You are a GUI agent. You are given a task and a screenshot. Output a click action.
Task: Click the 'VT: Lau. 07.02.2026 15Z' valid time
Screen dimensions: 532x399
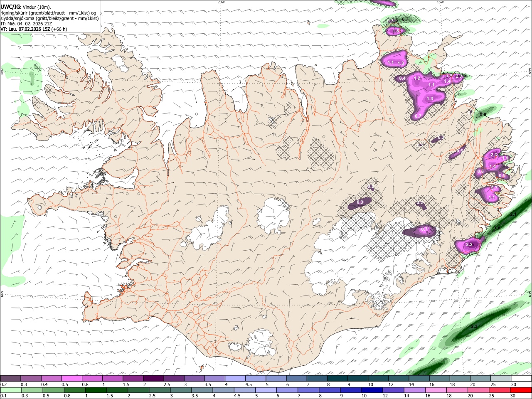26,29
